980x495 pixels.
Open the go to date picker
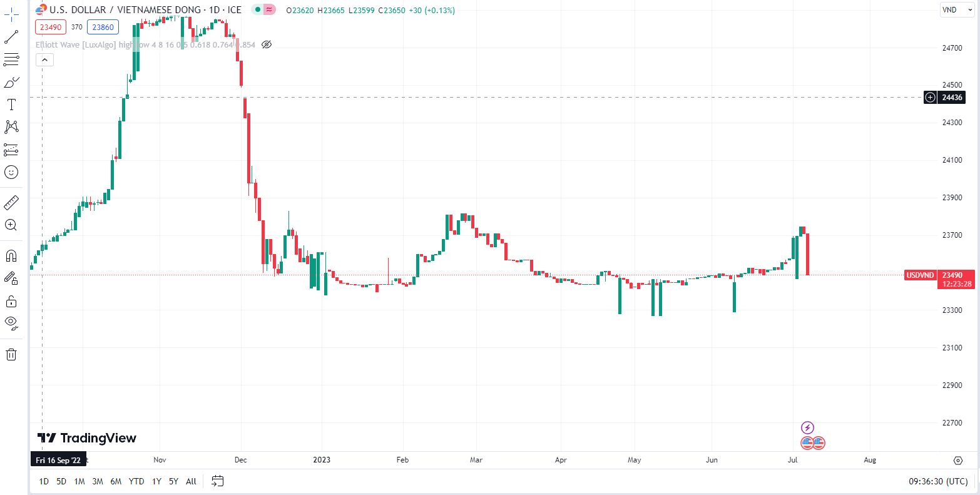pos(217,481)
